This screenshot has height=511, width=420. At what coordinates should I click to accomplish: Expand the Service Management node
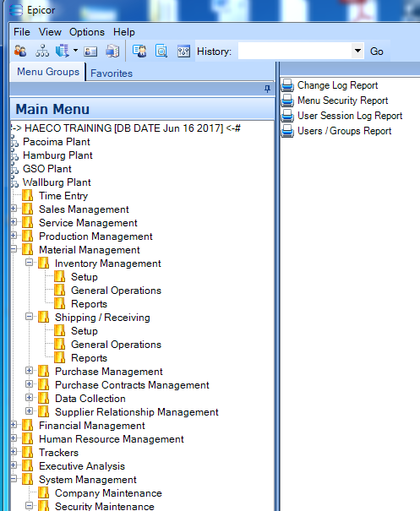click(x=14, y=222)
